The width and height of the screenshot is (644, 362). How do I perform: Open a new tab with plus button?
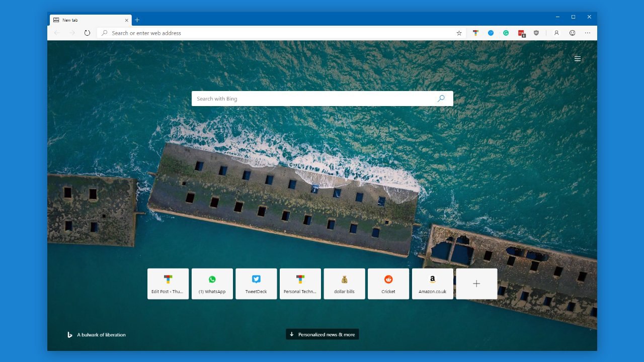(137, 20)
